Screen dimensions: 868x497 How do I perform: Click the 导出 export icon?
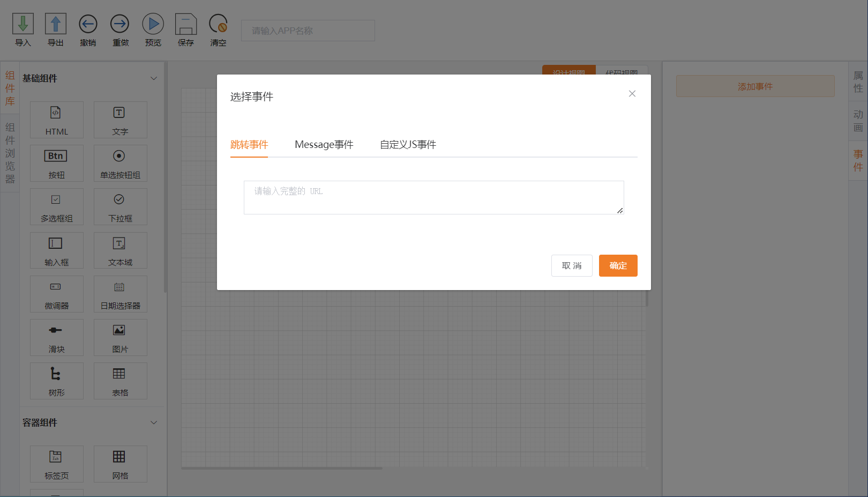[x=56, y=24]
